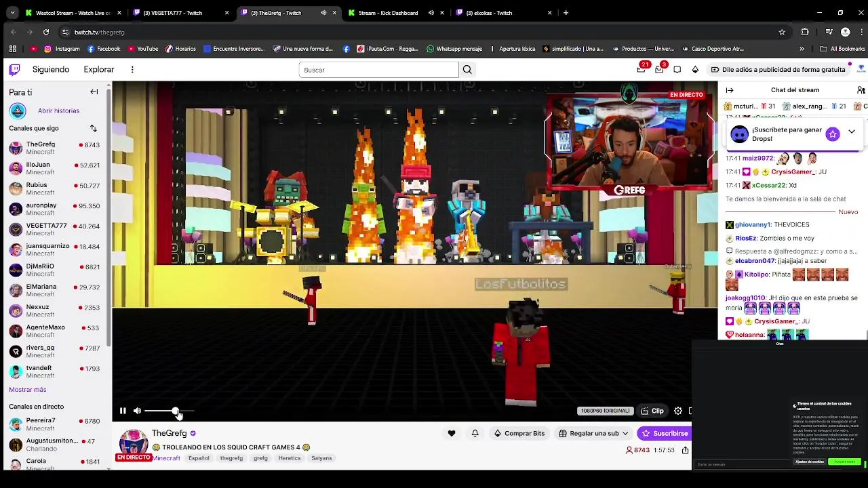Click the volume slider handle
Image resolution: width=868 pixels, height=488 pixels.
tap(176, 411)
